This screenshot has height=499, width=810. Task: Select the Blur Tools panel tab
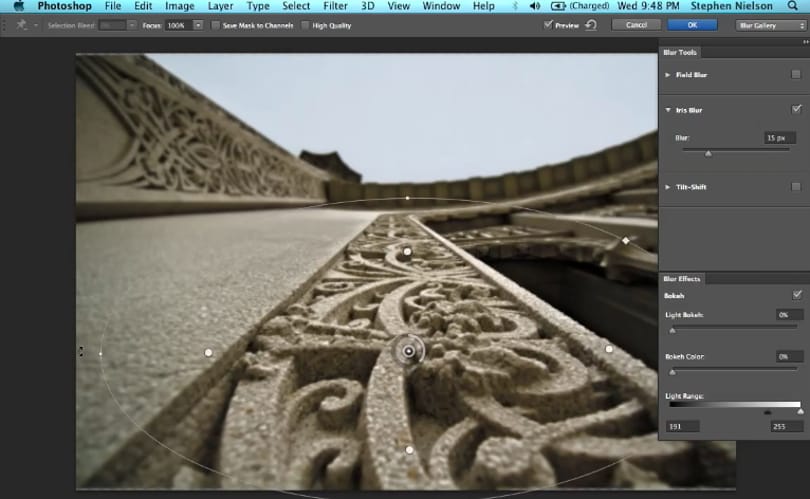click(680, 52)
